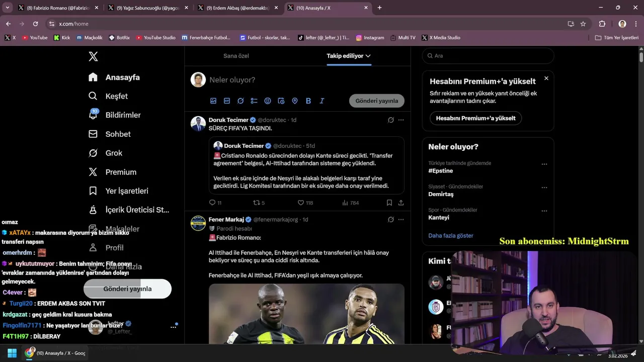This screenshot has width=644, height=362.
Task: Click Daha fazla göster link
Action: pyautogui.click(x=451, y=235)
